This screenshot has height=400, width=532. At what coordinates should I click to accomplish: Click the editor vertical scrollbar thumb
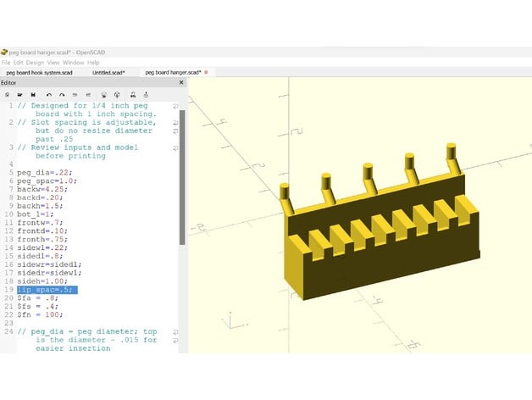click(182, 177)
